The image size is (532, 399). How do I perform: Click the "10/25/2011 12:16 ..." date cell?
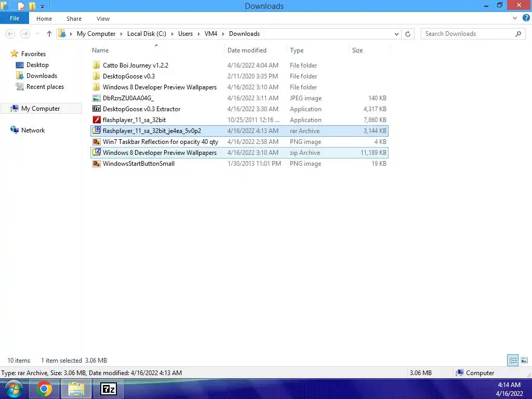click(x=254, y=120)
